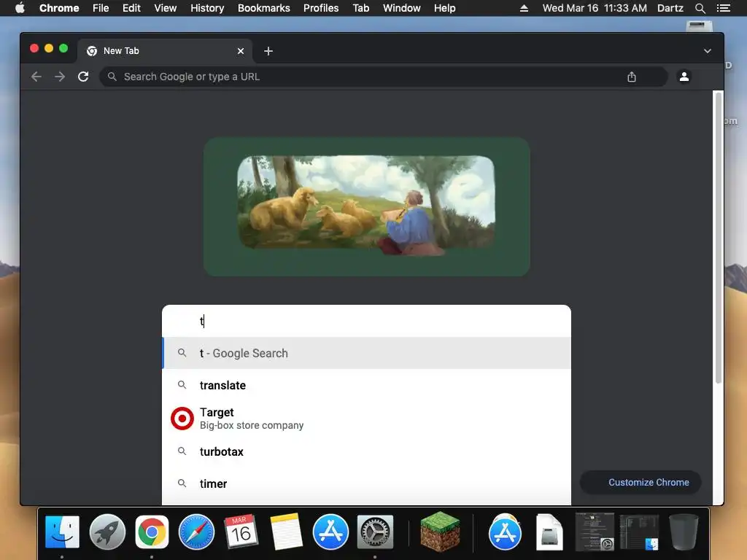Open Calendar showing Mar 16 in dock
This screenshot has height=560, width=747.
click(241, 532)
